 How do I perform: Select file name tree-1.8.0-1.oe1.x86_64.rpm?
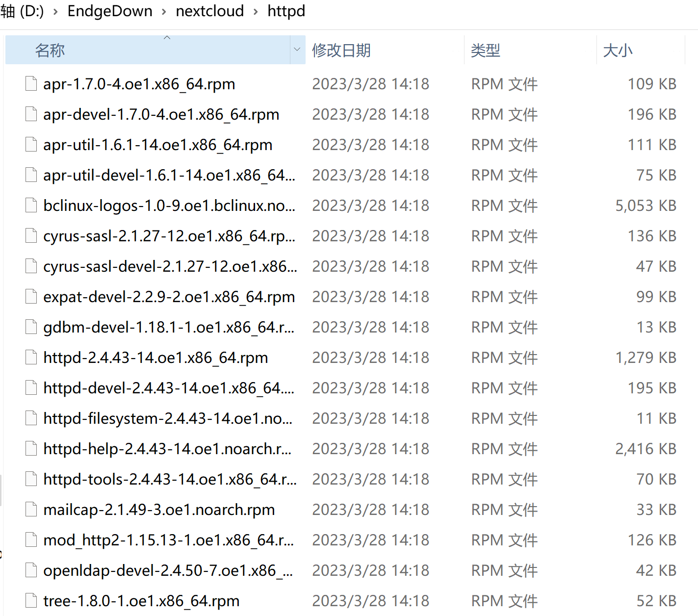[x=141, y=601]
